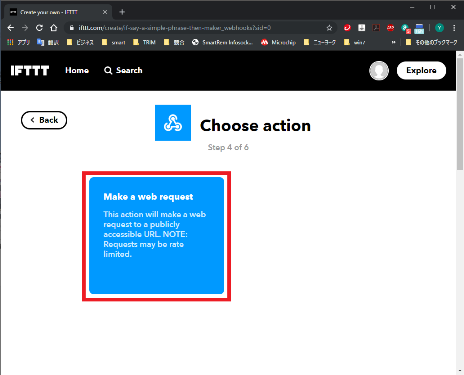Open the green Y profile avatar

point(439,28)
